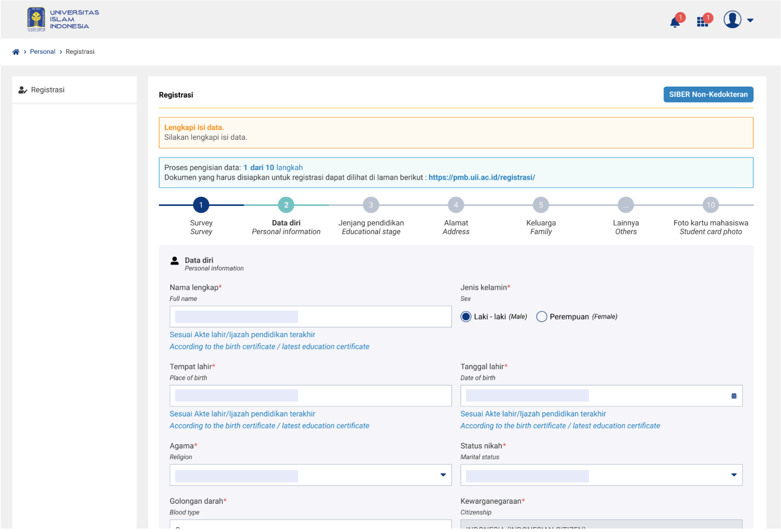Image resolution: width=781 pixels, height=532 pixels.
Task: Expand the Status nikah dropdown
Action: [x=733, y=475]
